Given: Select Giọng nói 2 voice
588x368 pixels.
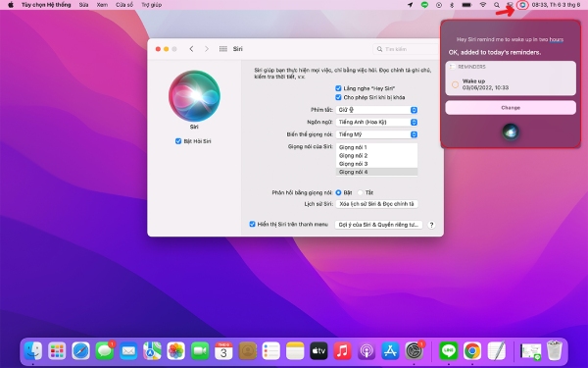Looking at the screenshot, I should pos(376,155).
